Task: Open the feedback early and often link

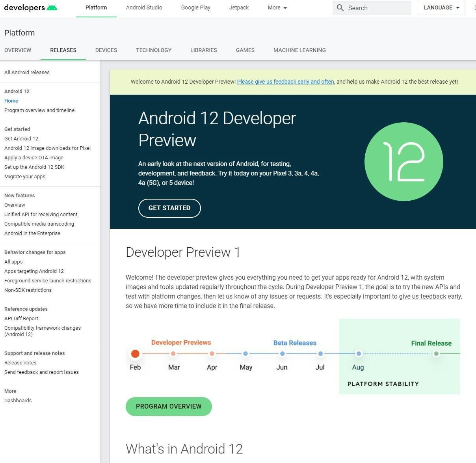Action: coord(285,82)
